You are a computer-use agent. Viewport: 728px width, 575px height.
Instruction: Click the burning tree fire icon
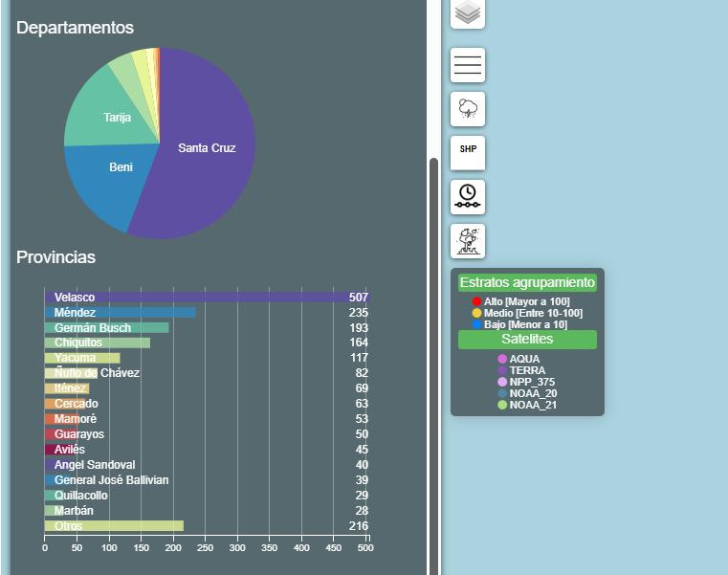(468, 241)
